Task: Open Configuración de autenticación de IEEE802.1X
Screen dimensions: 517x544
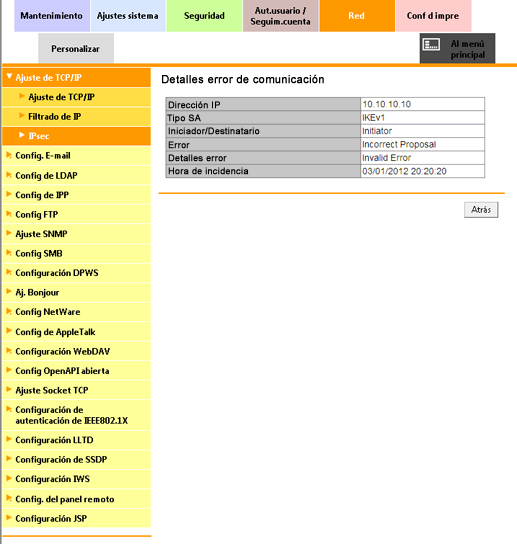Action: pos(76,415)
